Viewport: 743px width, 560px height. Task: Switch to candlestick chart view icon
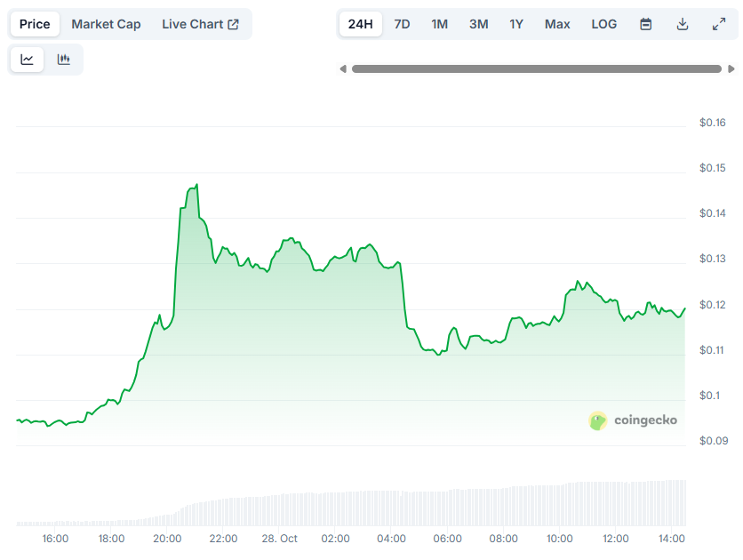[x=63, y=60]
